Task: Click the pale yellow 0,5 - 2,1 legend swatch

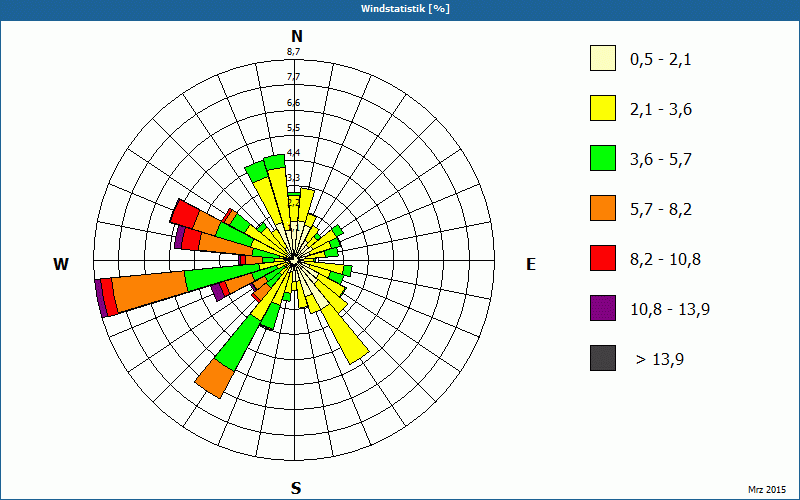Action: pyautogui.click(x=603, y=58)
